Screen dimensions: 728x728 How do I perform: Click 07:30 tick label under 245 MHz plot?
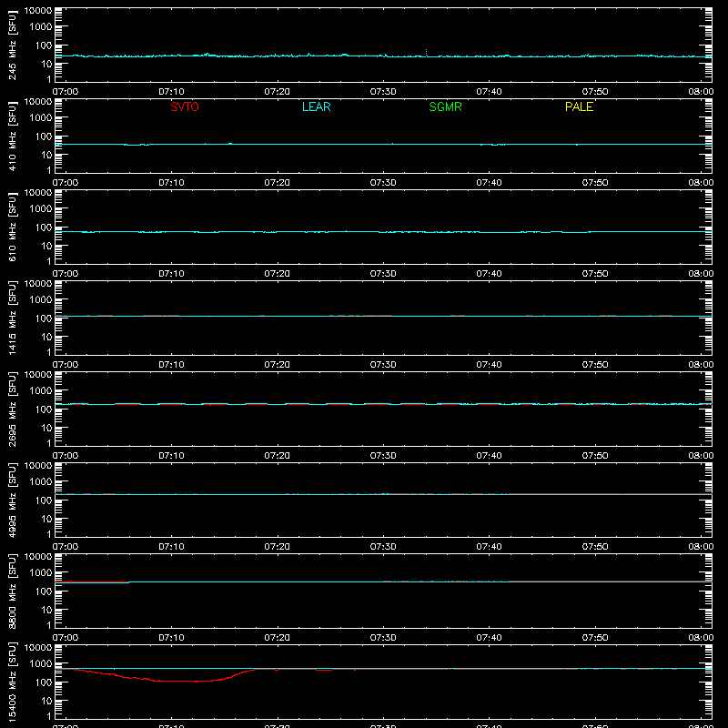(x=383, y=92)
